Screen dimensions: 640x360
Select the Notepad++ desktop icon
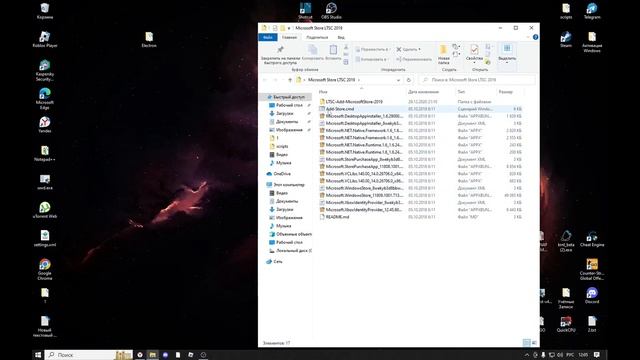[44, 153]
